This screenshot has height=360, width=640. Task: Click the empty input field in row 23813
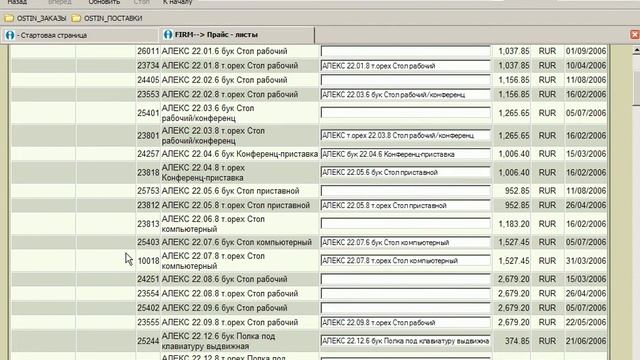pyautogui.click(x=405, y=224)
